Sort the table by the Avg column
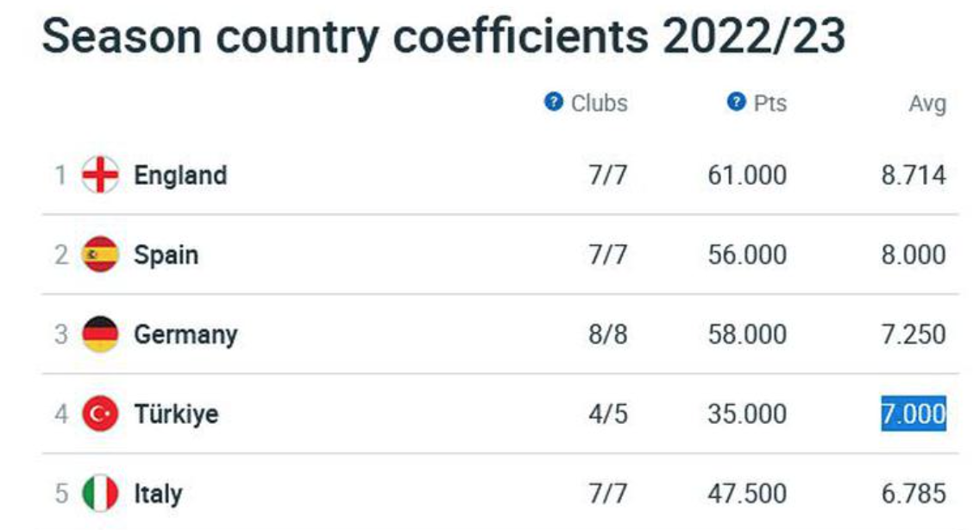 click(927, 104)
